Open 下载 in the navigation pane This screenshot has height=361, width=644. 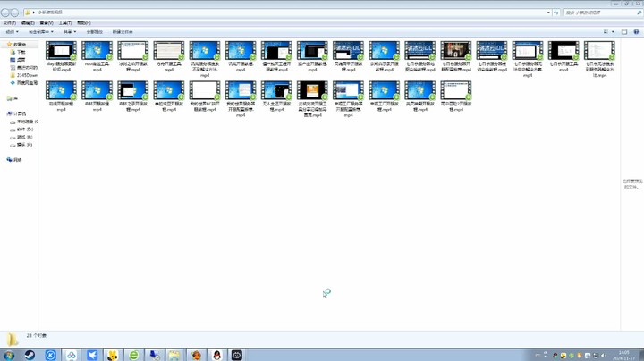pos(18,52)
